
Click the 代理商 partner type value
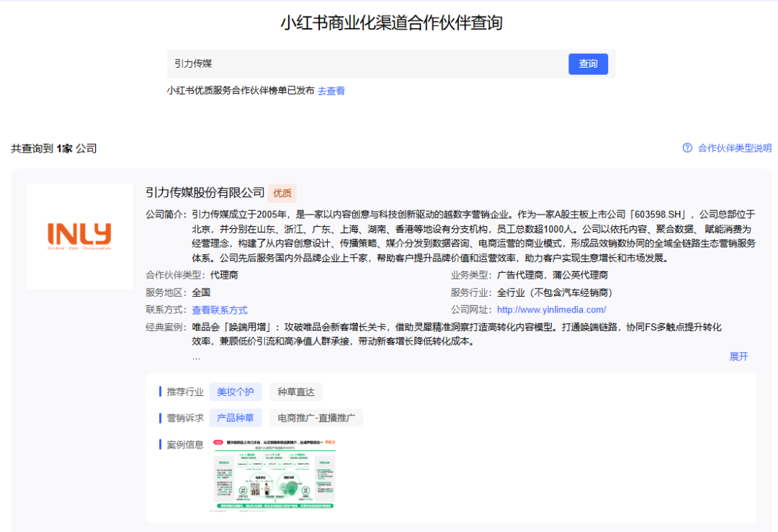[x=224, y=275]
